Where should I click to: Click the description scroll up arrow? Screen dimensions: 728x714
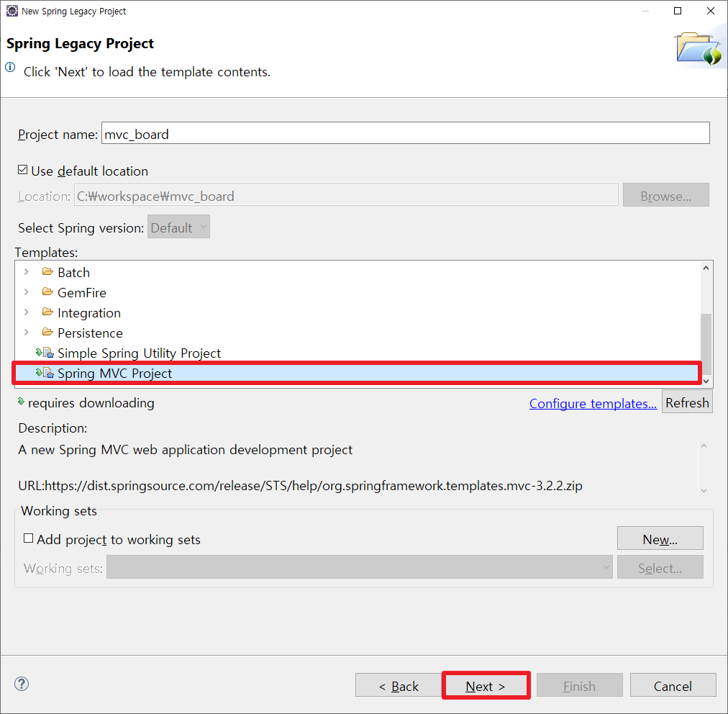[x=704, y=446]
